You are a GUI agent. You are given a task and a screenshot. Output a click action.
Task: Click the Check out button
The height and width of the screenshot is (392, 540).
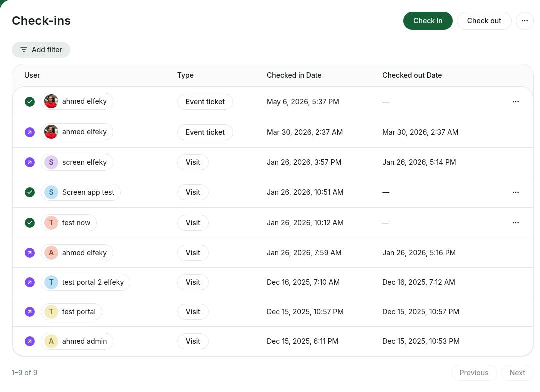(x=484, y=21)
